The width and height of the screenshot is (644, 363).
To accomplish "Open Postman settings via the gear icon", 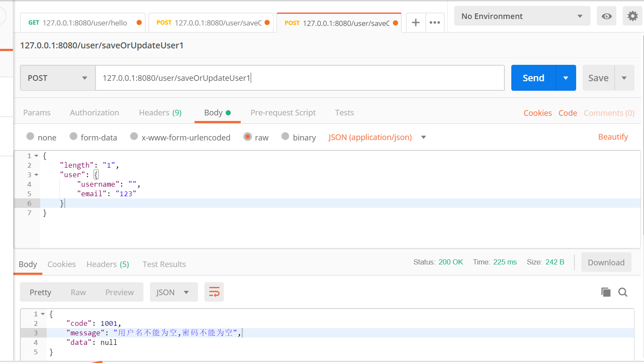I will (x=632, y=16).
